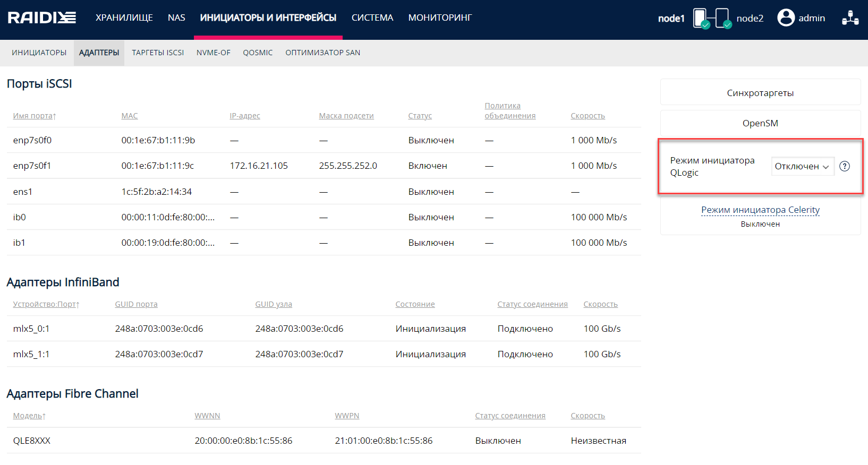Open ИНИЦИАТОРЫ И ИНТЕРФЕЙСЫ menu
868x465 pixels.
268,18
